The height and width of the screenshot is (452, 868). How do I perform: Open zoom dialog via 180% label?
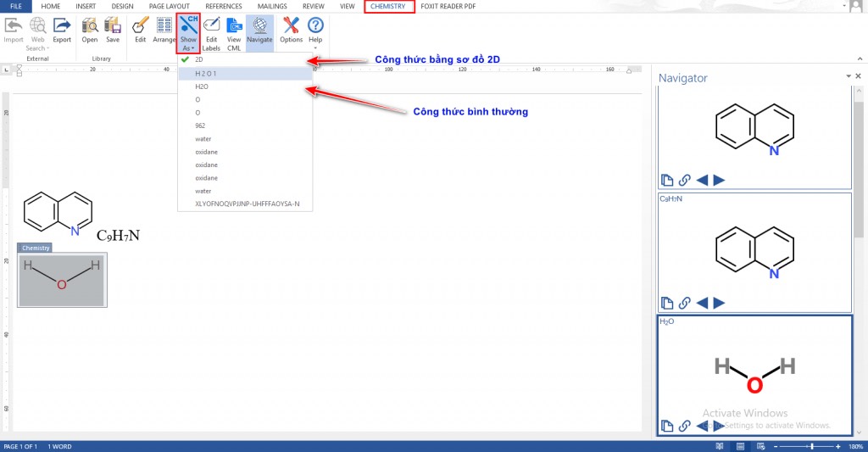pos(855,446)
